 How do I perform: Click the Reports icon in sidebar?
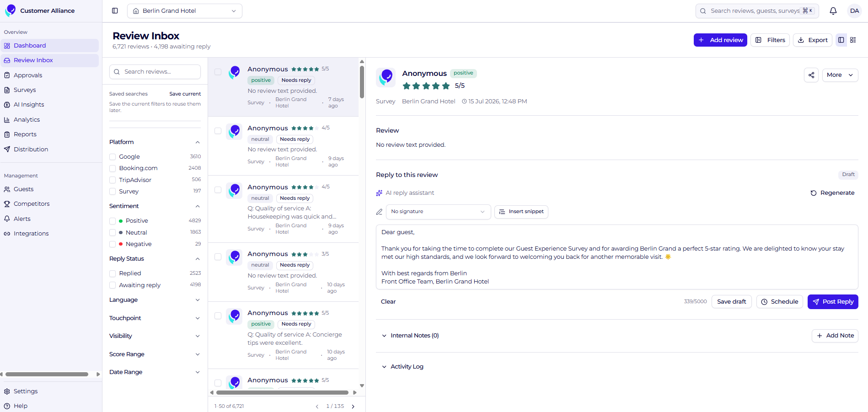(7, 134)
